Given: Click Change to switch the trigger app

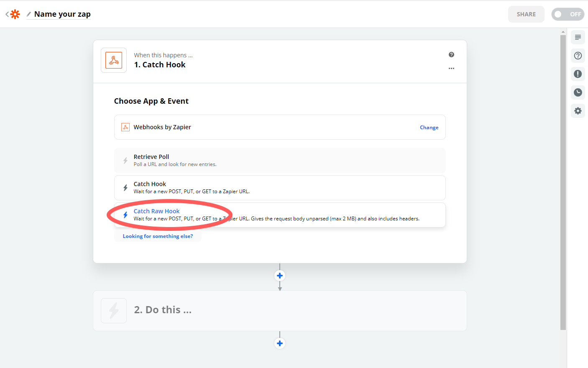Looking at the screenshot, I should (429, 127).
